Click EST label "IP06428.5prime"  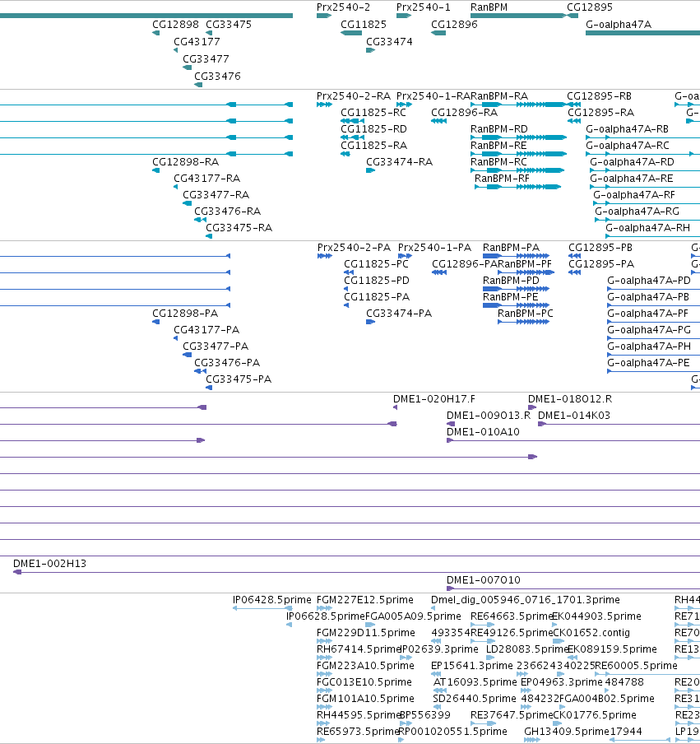tap(271, 600)
